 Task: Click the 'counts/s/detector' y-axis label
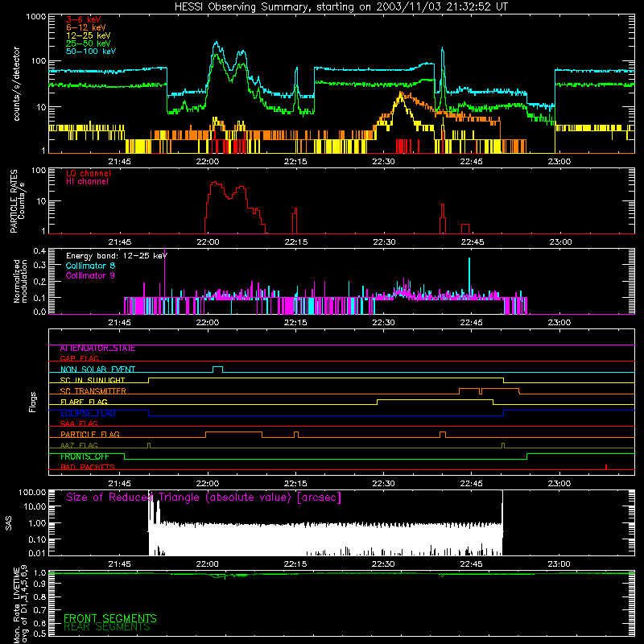17,84
